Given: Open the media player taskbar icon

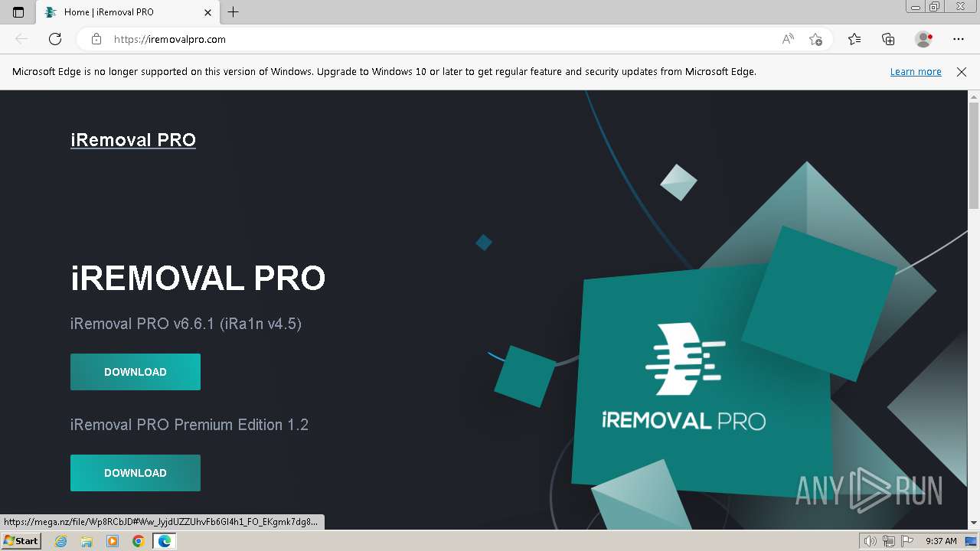Looking at the screenshot, I should (x=113, y=541).
